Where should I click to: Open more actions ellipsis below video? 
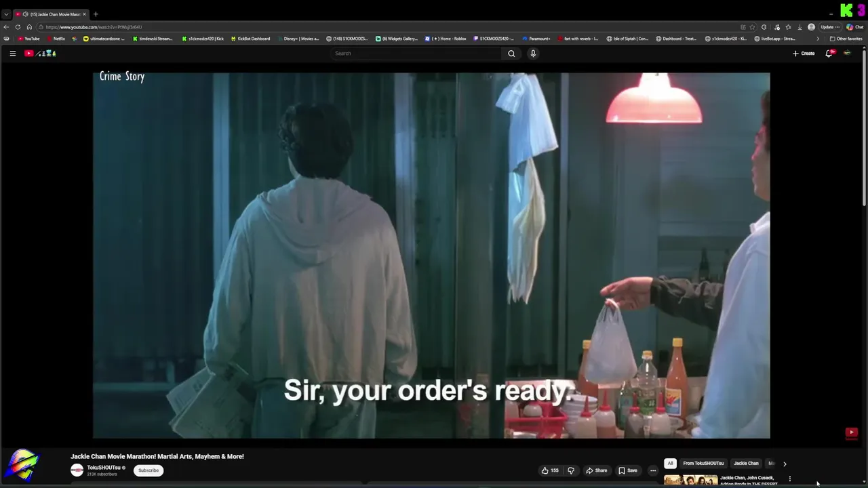click(x=653, y=470)
